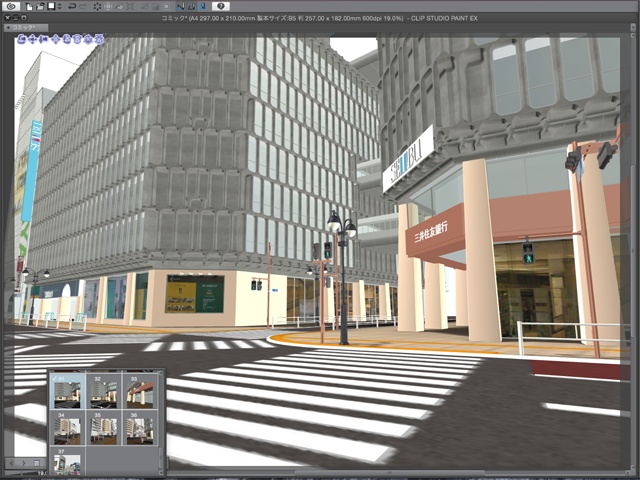Choose camera angle preset 36
The height and width of the screenshot is (480, 640).
click(140, 429)
